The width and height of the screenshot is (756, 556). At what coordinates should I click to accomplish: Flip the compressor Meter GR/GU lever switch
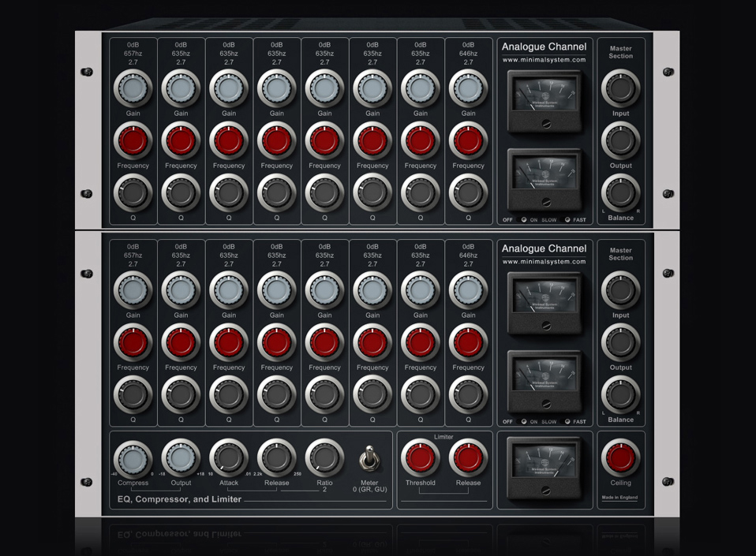click(x=369, y=458)
